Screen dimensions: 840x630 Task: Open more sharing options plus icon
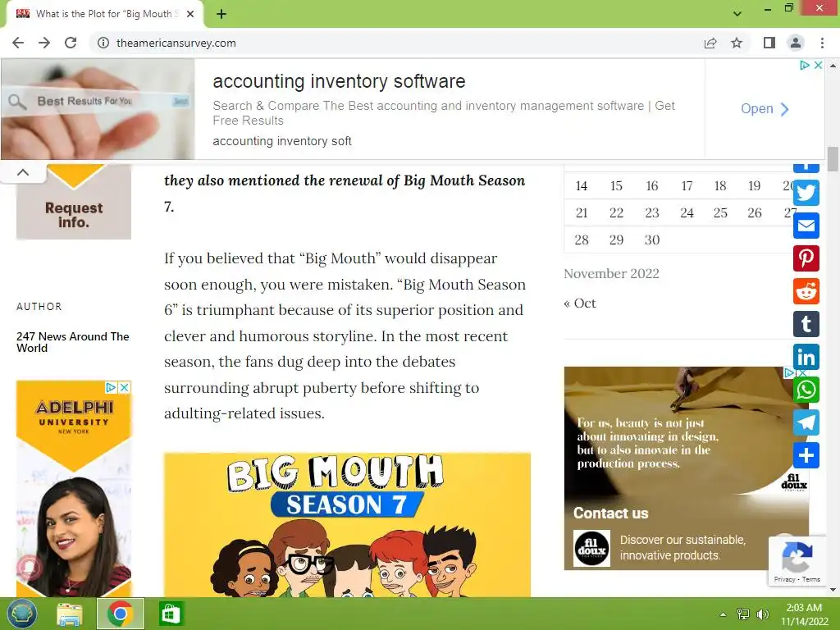point(806,455)
